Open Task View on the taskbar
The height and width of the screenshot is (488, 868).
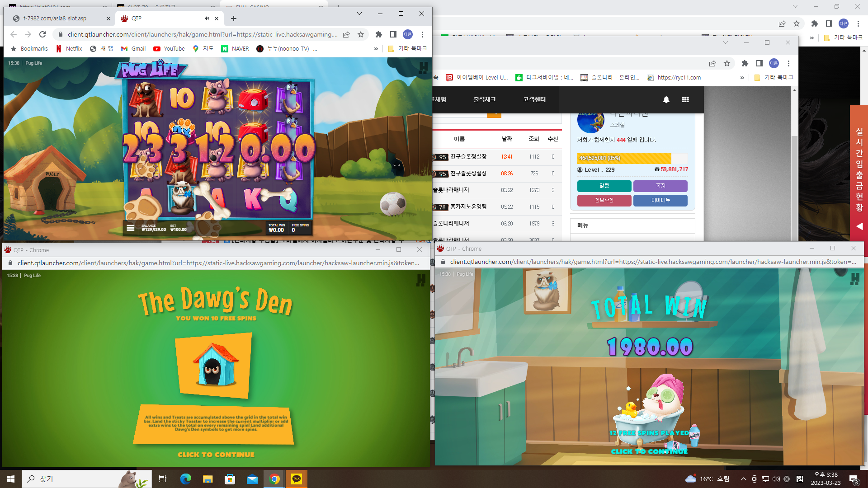[163, 479]
